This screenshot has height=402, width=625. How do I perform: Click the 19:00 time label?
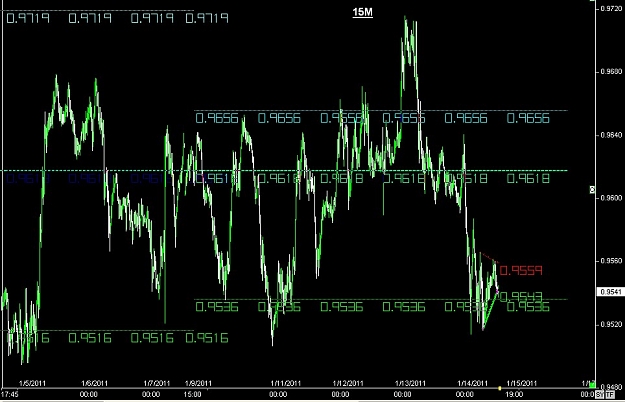[x=515, y=394]
